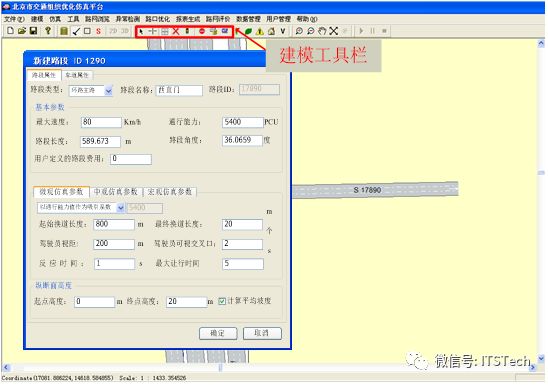Open the 路口优化 menu
Screen dimensions: 548x386
[158, 19]
